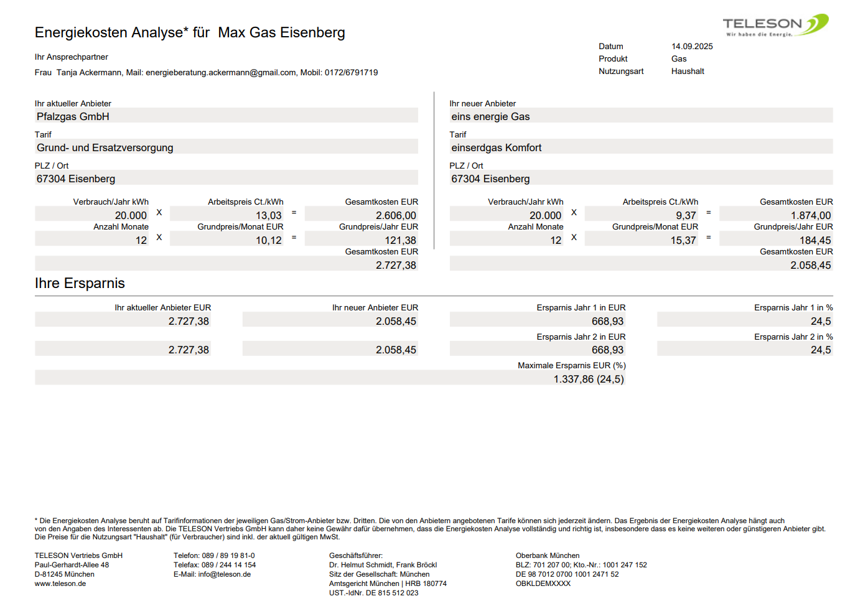Click the info@teleson.de email in the footer
The height and width of the screenshot is (614, 868).
click(x=224, y=574)
